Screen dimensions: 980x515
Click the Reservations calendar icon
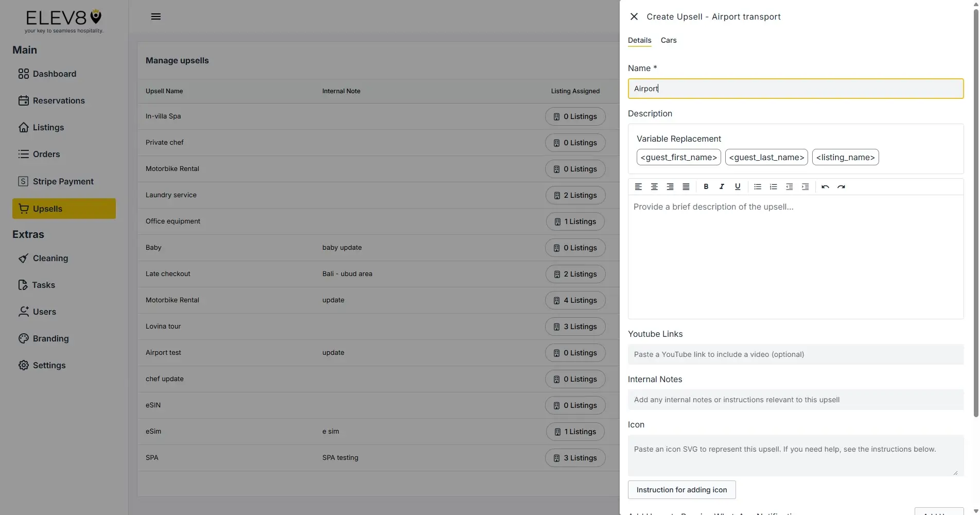[24, 100]
